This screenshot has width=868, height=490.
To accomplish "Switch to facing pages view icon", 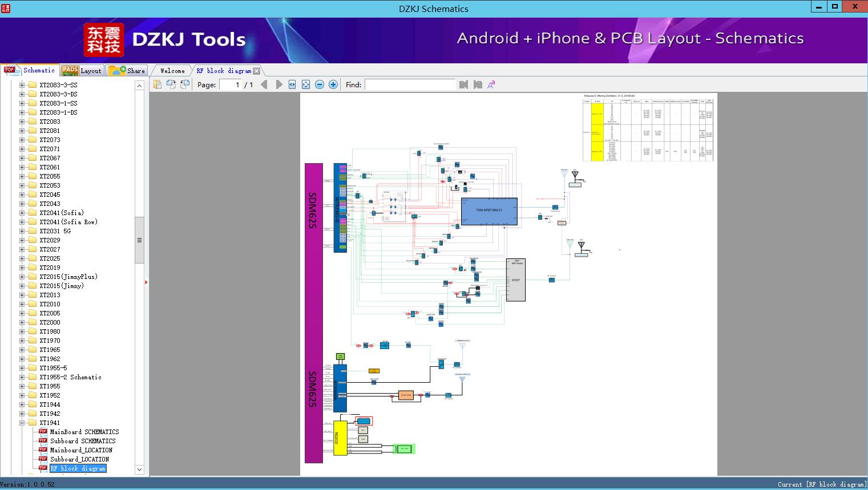I will [x=171, y=84].
